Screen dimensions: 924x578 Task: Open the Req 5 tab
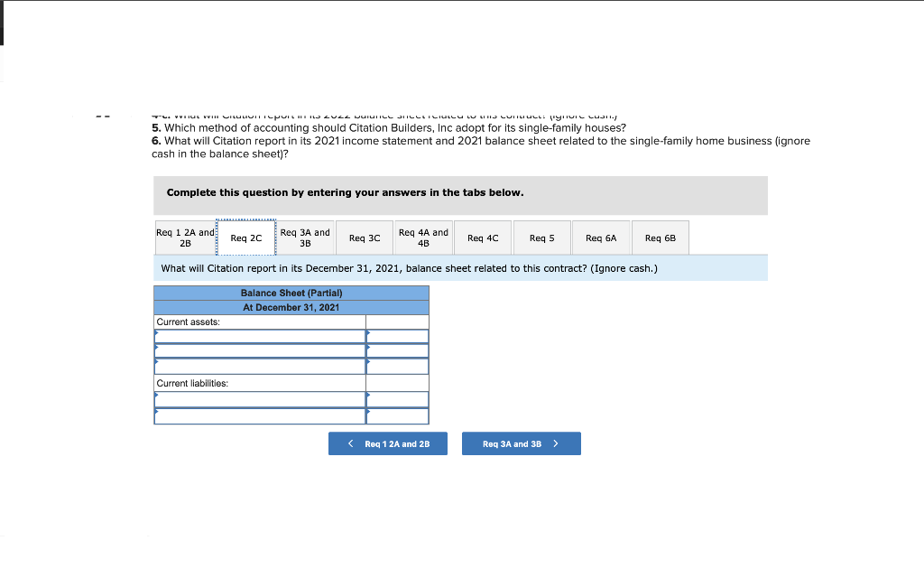click(542, 238)
